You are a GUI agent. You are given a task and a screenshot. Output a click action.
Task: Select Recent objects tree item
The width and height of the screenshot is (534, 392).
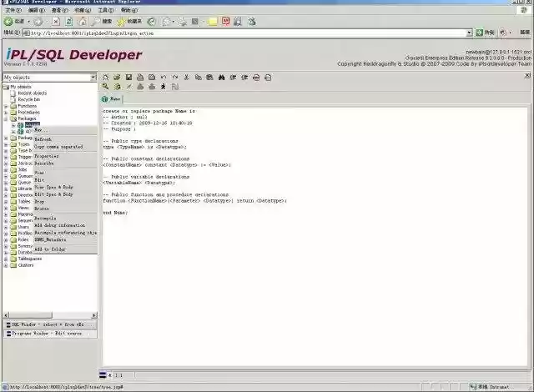pyautogui.click(x=33, y=93)
